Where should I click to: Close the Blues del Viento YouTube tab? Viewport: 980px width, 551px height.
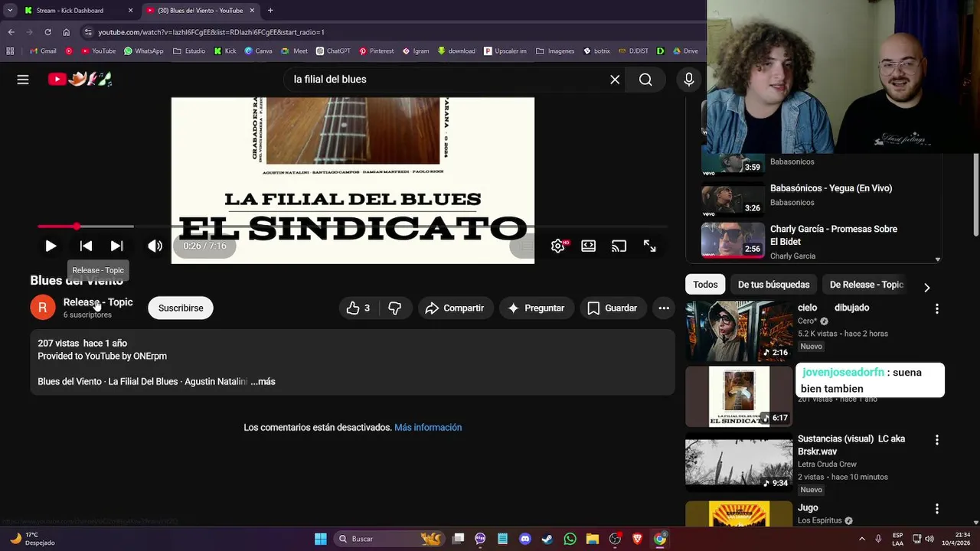point(252,11)
